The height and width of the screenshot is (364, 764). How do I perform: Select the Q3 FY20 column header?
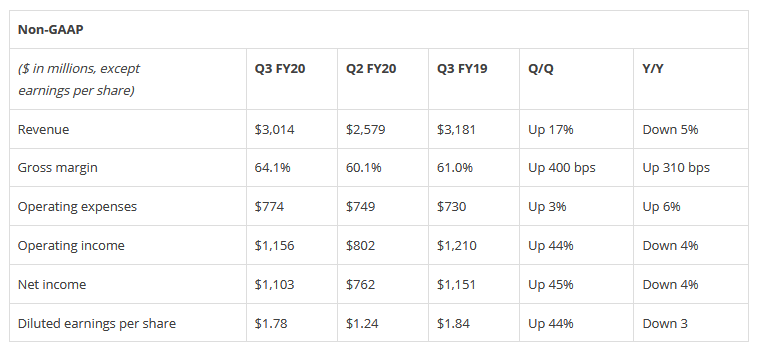coord(280,69)
